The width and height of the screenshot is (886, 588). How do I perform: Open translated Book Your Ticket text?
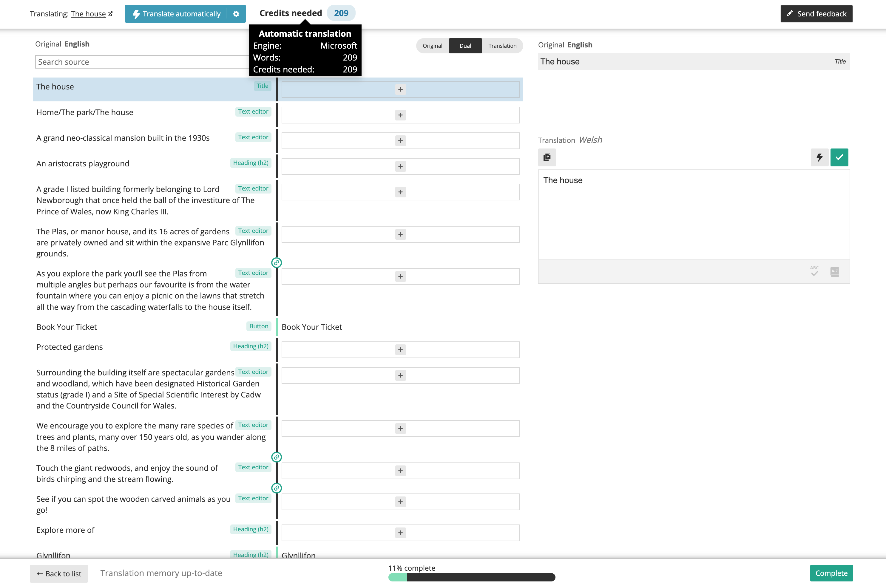tap(312, 327)
